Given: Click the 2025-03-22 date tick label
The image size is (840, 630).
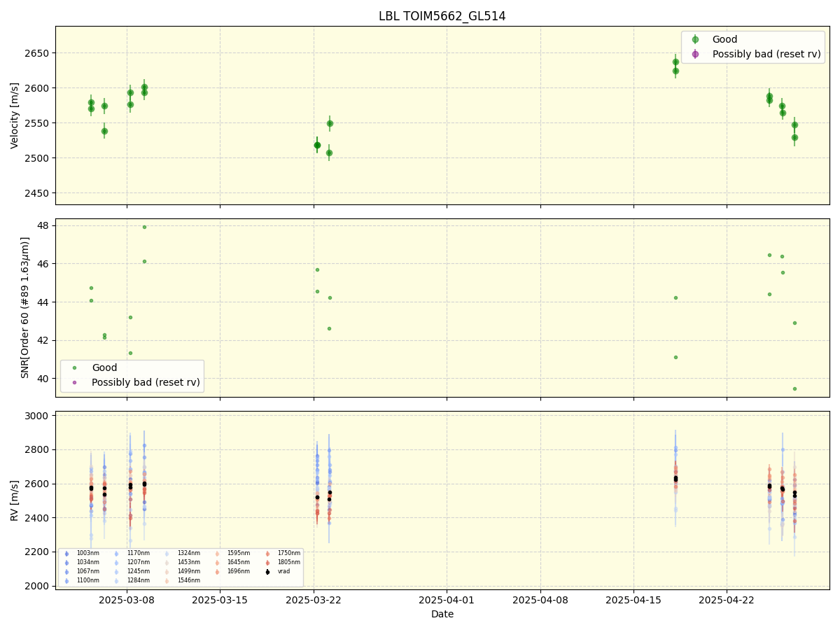Looking at the screenshot, I should click(314, 600).
